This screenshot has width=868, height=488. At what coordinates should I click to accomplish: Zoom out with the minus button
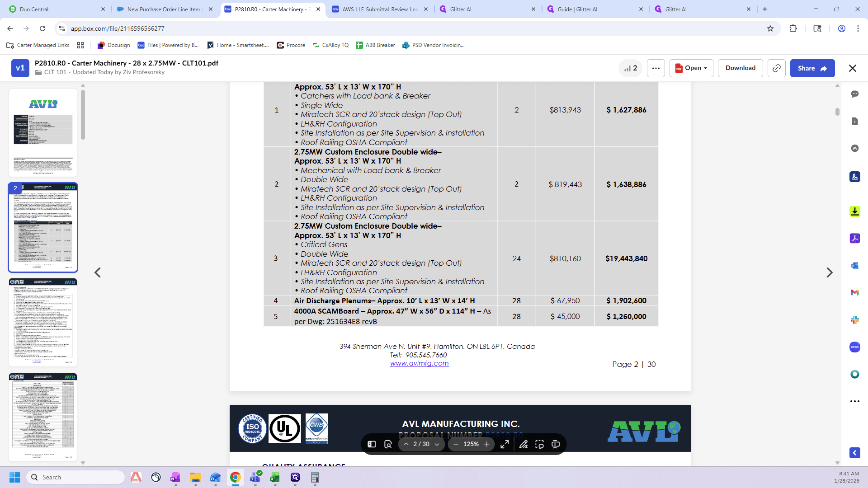click(x=456, y=444)
